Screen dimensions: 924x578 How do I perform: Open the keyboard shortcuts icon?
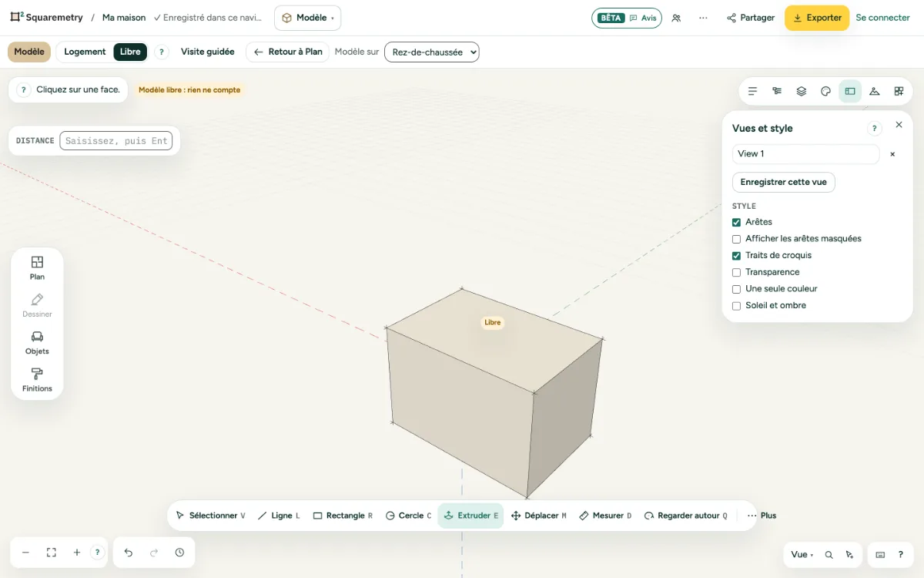(880, 555)
